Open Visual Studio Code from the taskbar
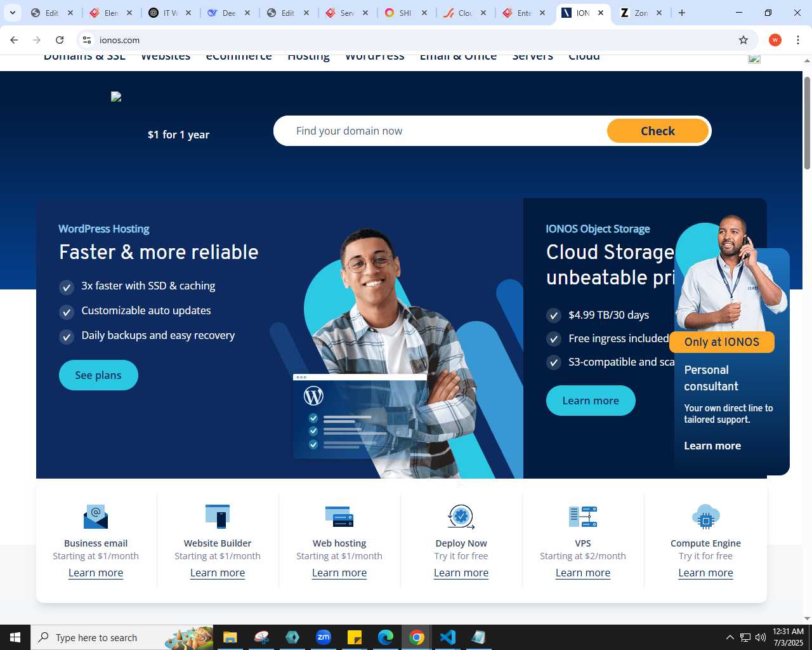The height and width of the screenshot is (650, 812). click(x=448, y=637)
